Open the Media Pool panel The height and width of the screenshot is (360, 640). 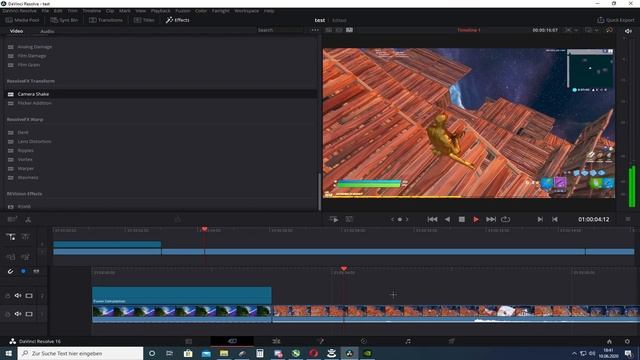[x=22, y=20]
